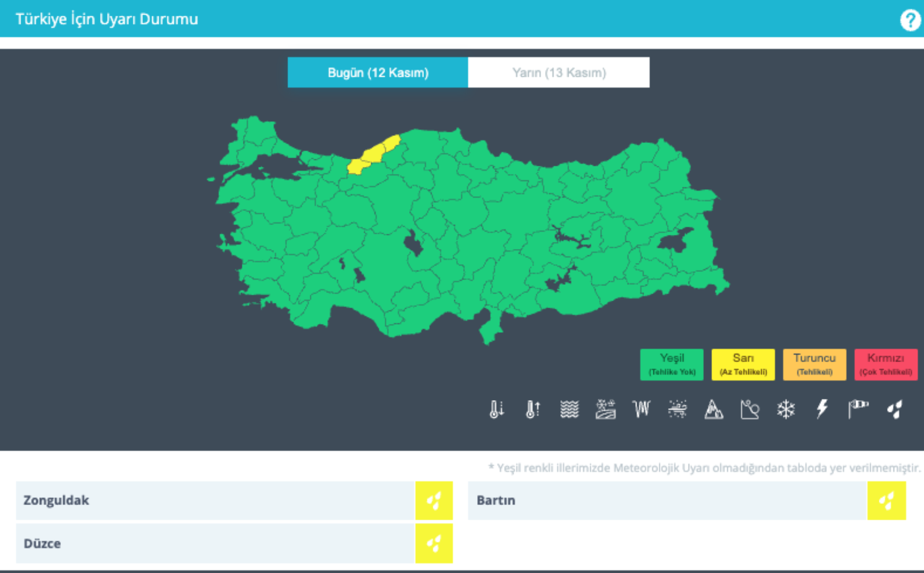
Task: Open the Bartın warning row
Action: point(667,500)
